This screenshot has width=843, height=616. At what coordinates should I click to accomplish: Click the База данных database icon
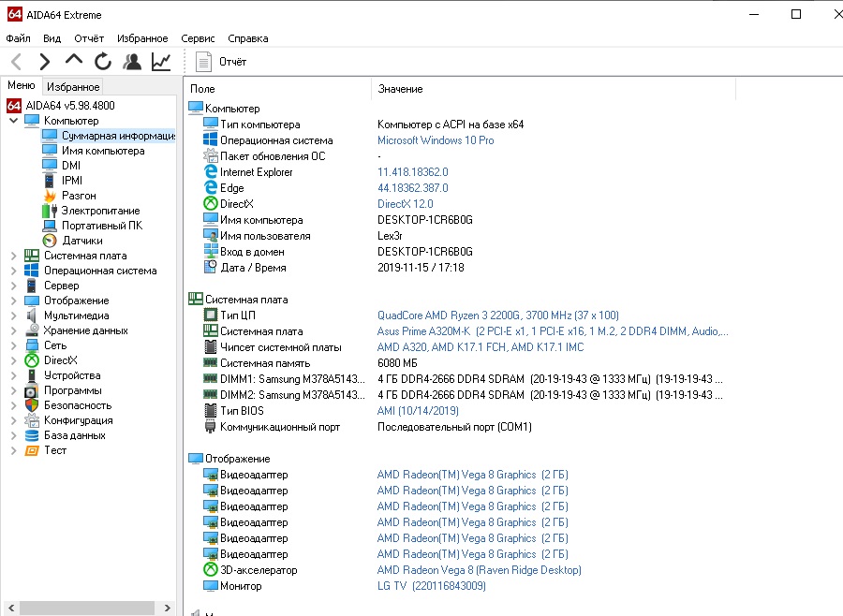tap(32, 435)
